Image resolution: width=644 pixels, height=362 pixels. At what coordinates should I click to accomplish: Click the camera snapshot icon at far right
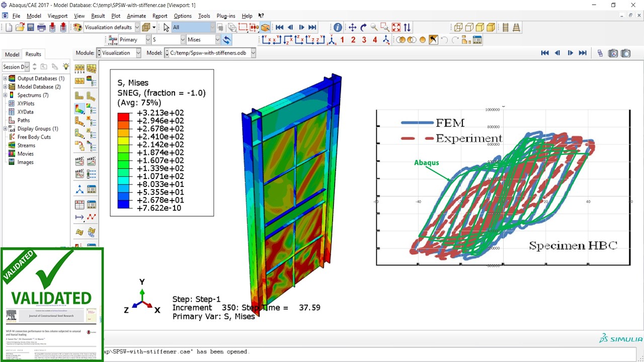[x=625, y=53]
